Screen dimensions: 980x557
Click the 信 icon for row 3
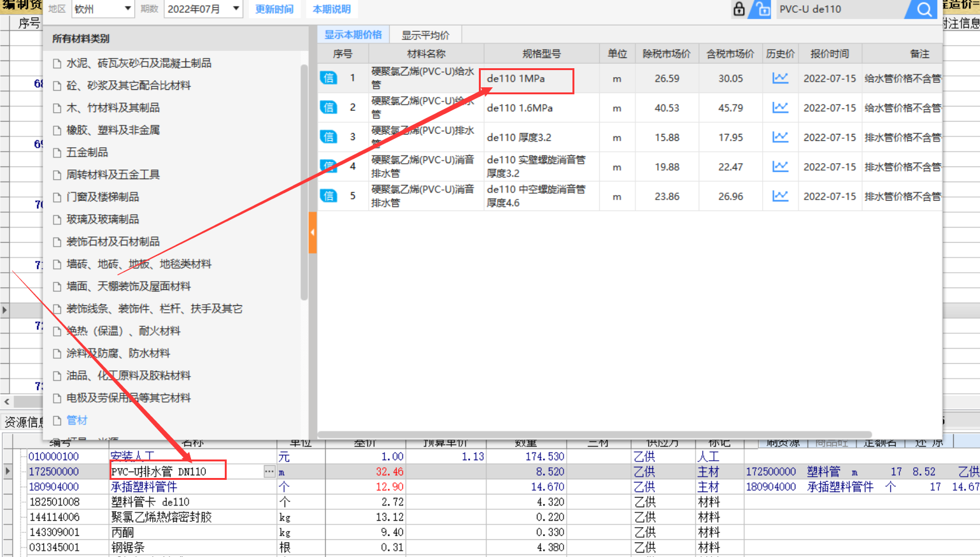pos(329,136)
